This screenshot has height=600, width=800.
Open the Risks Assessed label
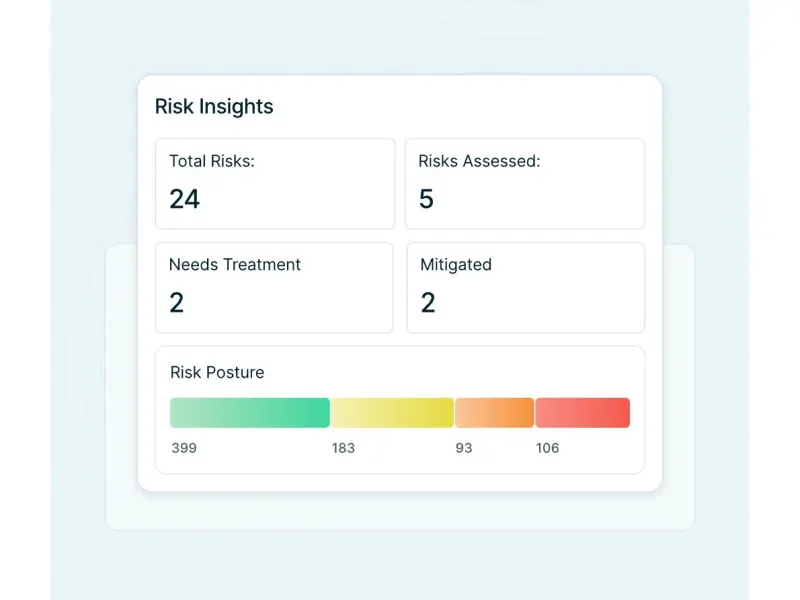click(x=479, y=161)
